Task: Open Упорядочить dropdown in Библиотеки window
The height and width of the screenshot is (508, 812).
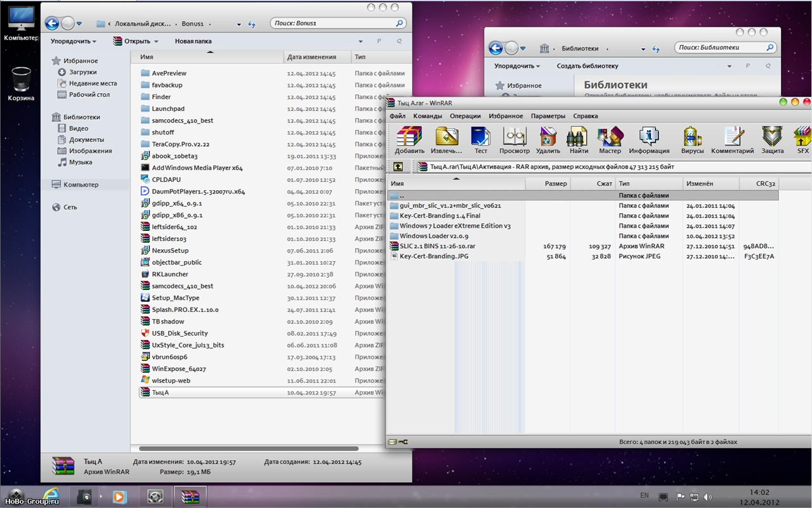Action: pos(517,66)
